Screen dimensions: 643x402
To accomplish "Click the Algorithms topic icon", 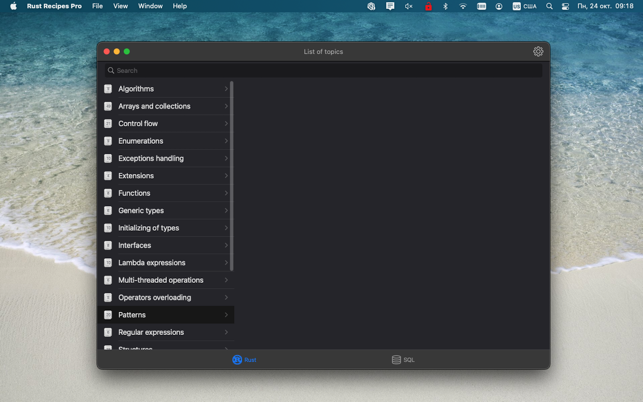I will tap(108, 89).
